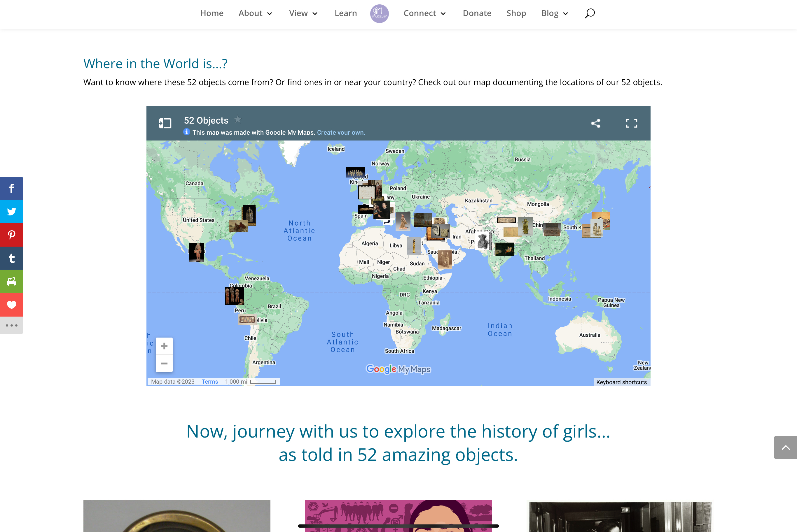Click the more options ellipsis toggle
The width and height of the screenshot is (797, 532).
tap(12, 325)
